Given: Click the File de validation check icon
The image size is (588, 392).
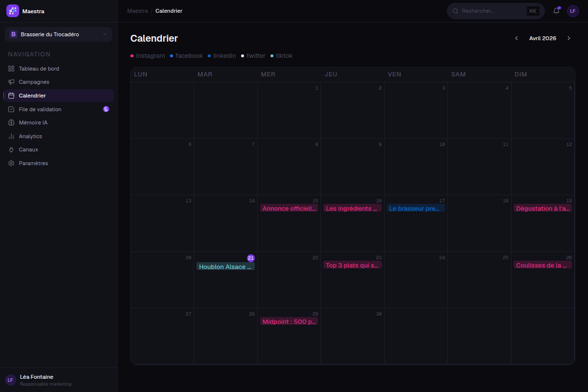Looking at the screenshot, I should coord(11,109).
